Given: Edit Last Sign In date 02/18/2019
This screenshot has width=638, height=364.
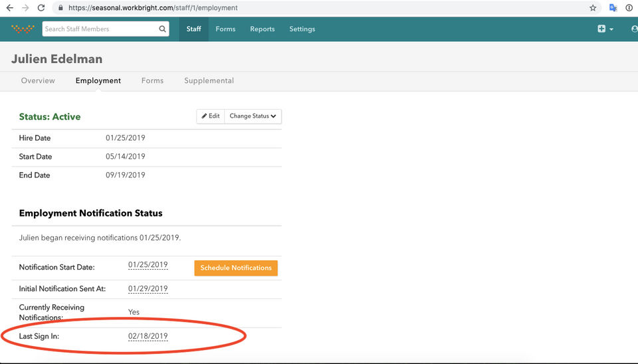Looking at the screenshot, I should pos(148,336).
